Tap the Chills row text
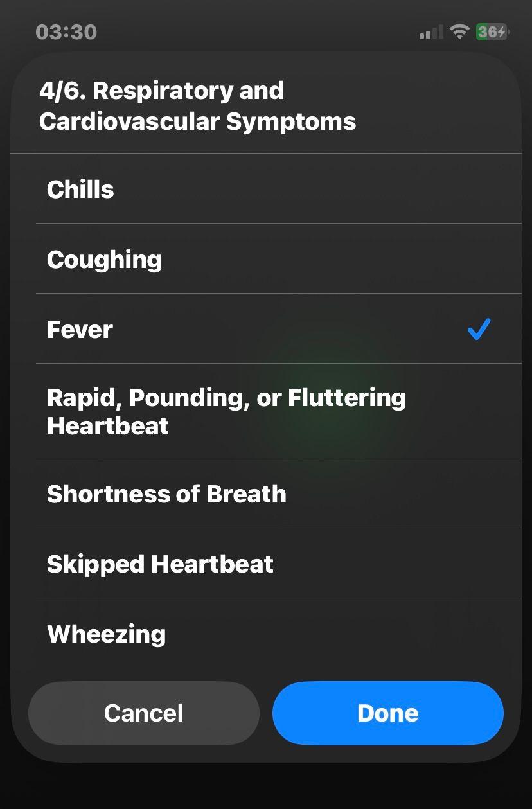532x809 pixels. pyautogui.click(x=80, y=189)
